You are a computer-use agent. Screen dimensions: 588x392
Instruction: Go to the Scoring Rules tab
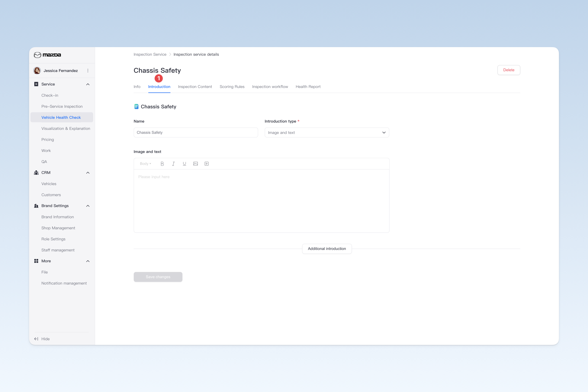pos(232,87)
